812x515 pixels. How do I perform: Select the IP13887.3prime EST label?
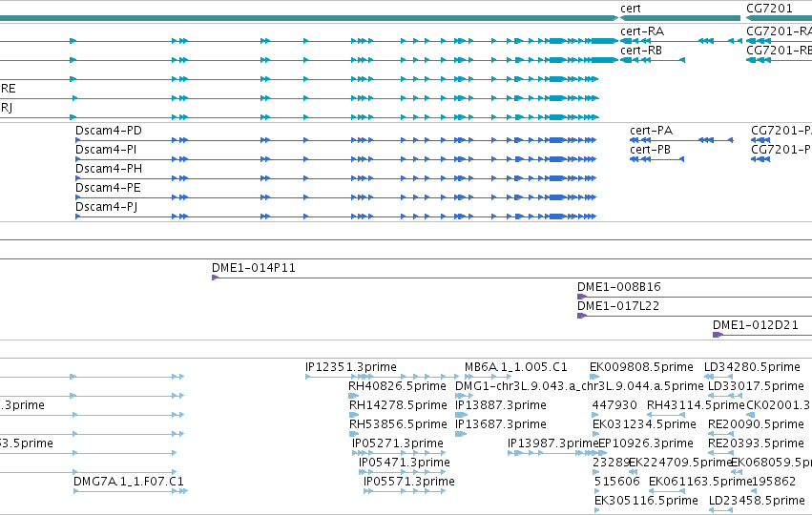pos(501,405)
